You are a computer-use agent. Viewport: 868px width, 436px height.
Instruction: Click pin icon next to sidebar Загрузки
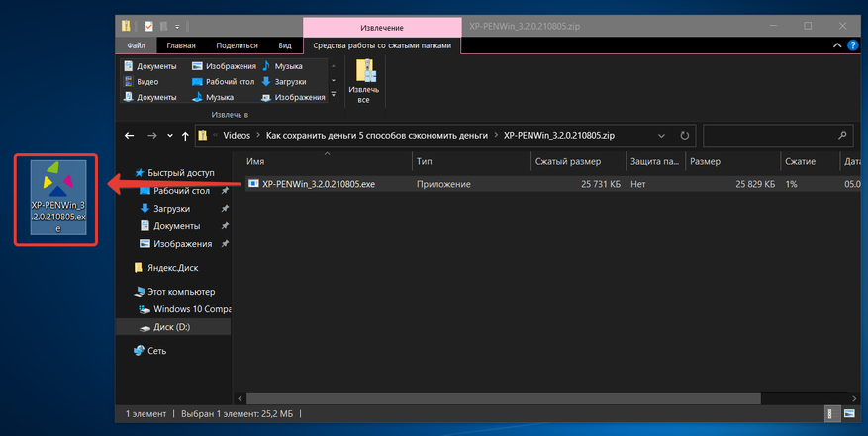pyautogui.click(x=225, y=208)
